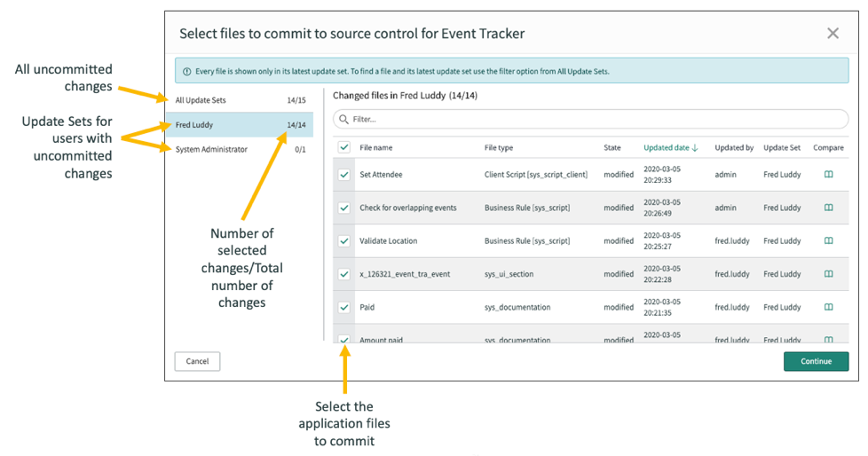868x456 pixels.
Task: Click 2020-03-05 20:29:33 updated date
Action: click(x=662, y=174)
